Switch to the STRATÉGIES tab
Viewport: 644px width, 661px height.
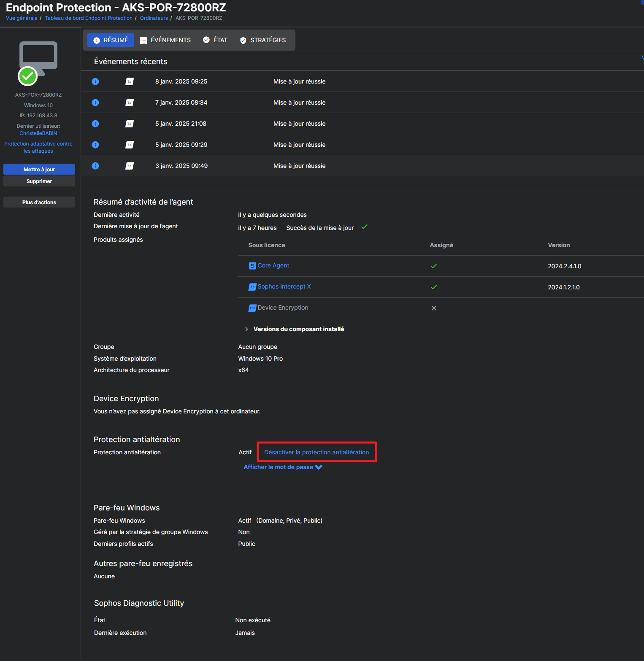click(263, 40)
